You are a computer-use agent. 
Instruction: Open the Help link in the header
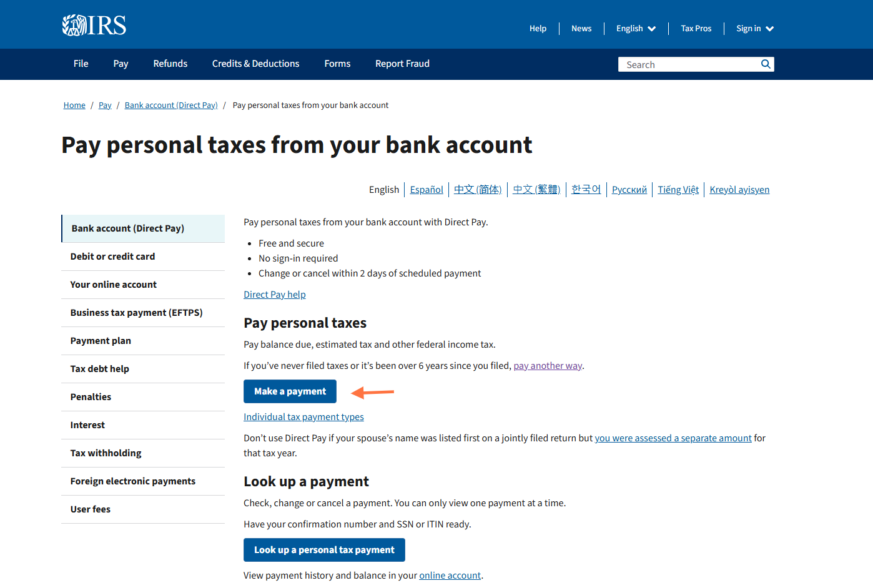point(538,29)
